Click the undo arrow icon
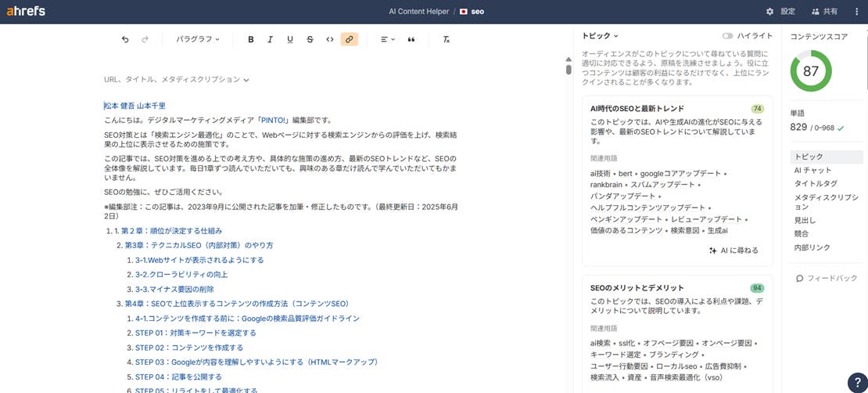The image size is (868, 393). coord(125,39)
